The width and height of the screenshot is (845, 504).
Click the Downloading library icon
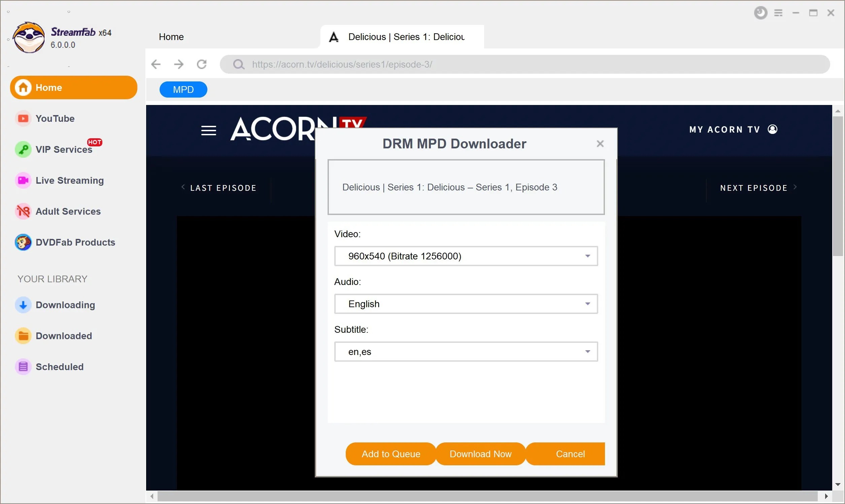[22, 305]
